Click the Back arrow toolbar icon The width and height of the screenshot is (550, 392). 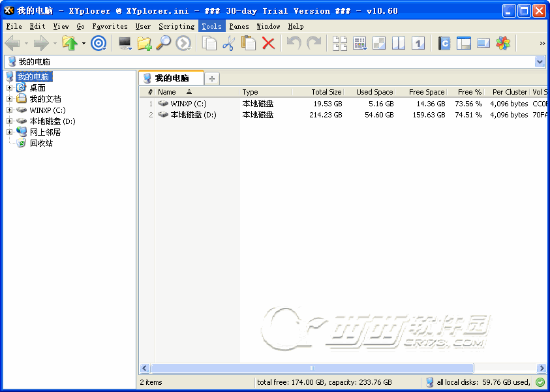13,44
